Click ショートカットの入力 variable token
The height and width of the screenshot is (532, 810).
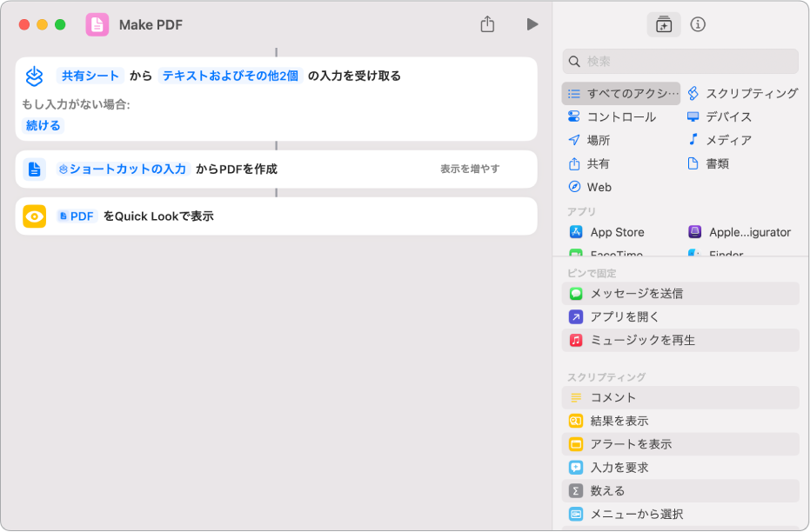pyautogui.click(x=123, y=169)
